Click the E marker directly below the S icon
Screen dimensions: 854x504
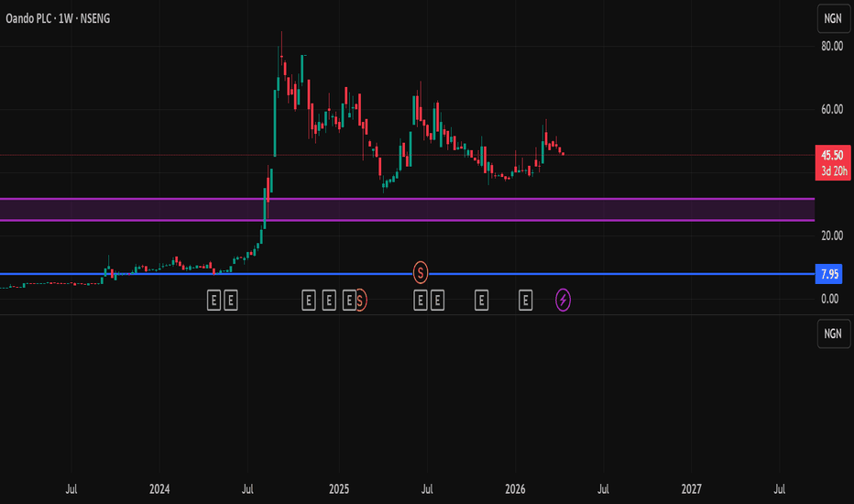[x=420, y=301]
